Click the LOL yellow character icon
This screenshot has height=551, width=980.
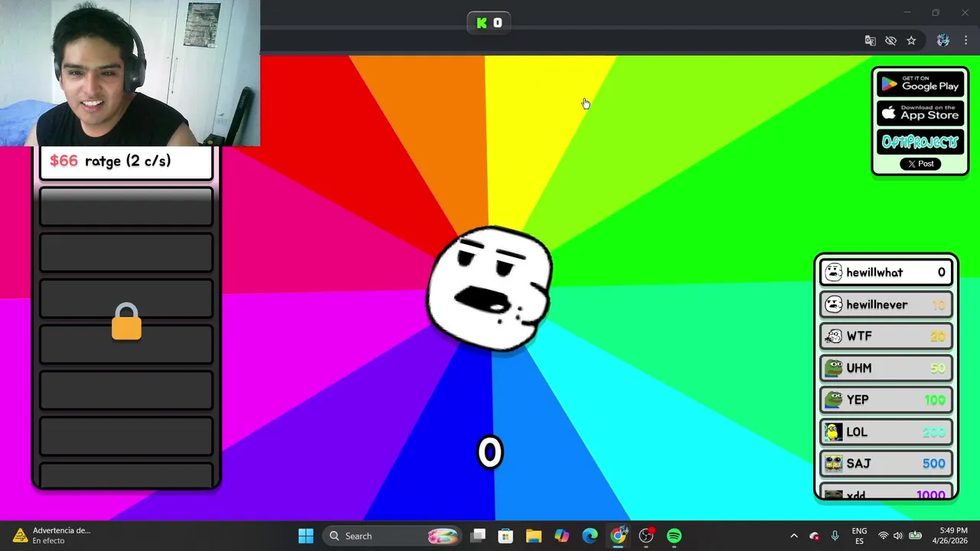point(833,432)
